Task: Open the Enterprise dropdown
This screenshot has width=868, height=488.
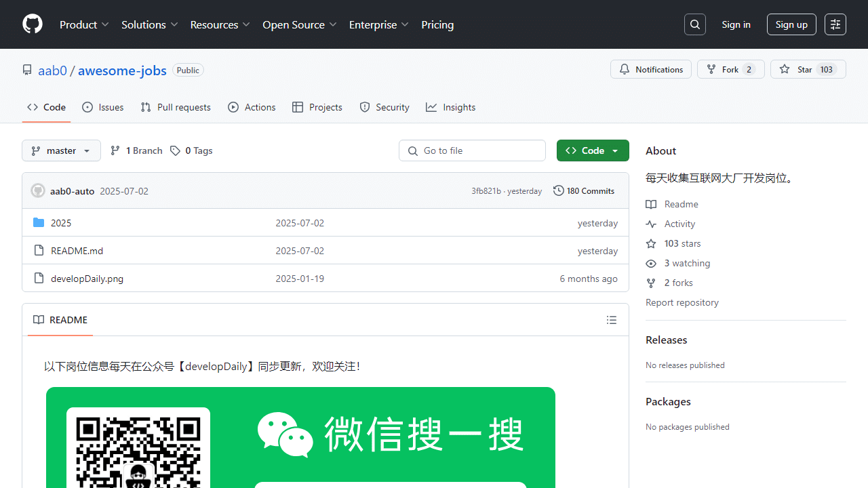Action: tap(379, 24)
